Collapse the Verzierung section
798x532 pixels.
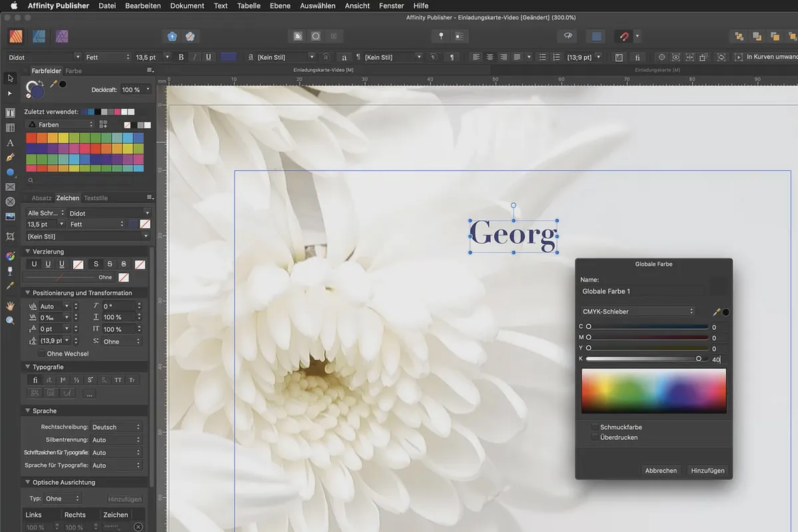point(28,251)
